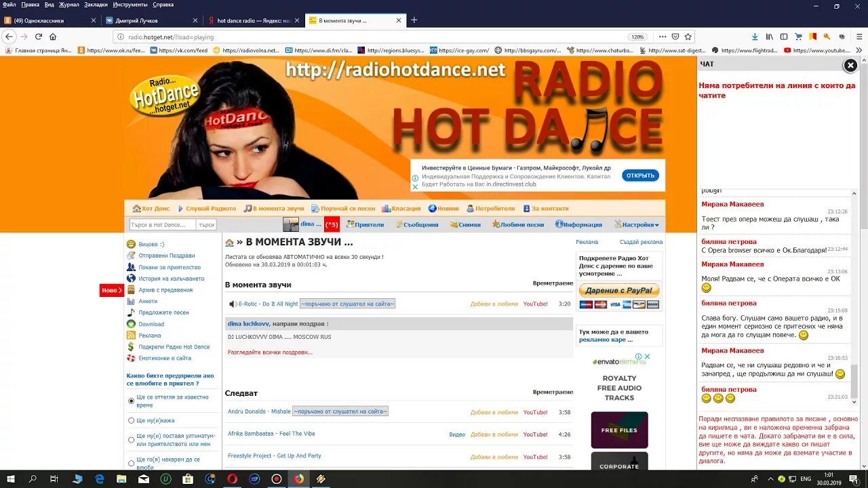Open Приятели user menu item

tap(365, 224)
